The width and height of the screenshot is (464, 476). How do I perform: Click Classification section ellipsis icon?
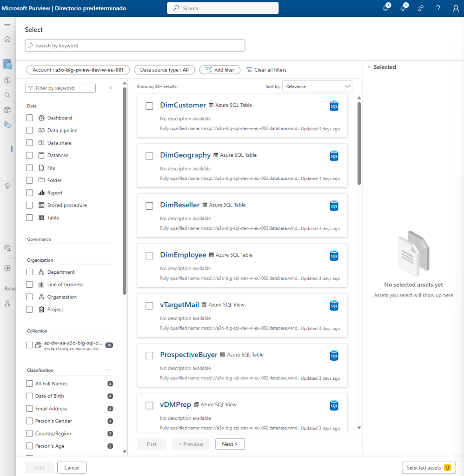click(108, 370)
